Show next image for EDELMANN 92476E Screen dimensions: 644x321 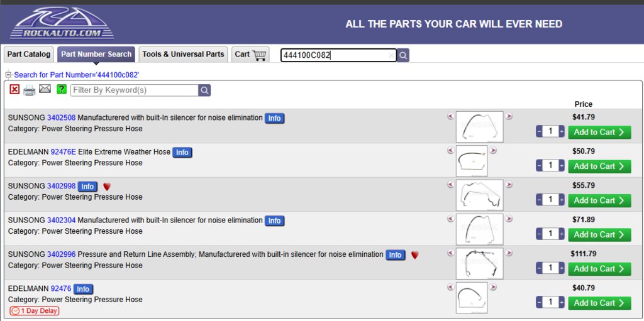pyautogui.click(x=493, y=151)
